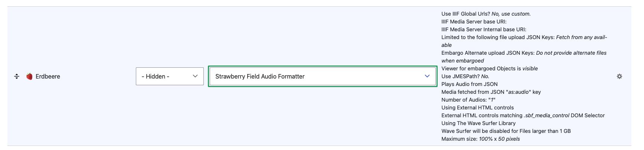Click the "Using External HTML controls" line

tap(477, 108)
